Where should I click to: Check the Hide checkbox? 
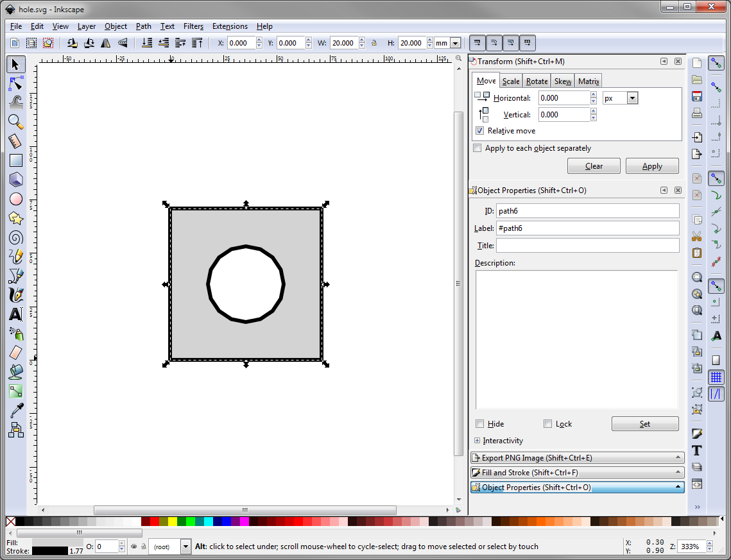coord(480,424)
